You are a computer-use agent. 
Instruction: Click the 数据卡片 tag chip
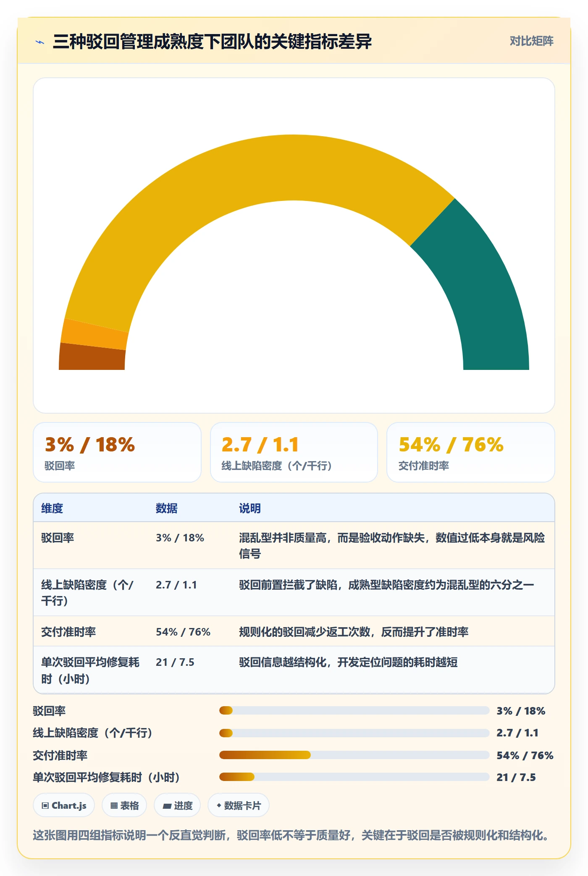click(x=239, y=805)
